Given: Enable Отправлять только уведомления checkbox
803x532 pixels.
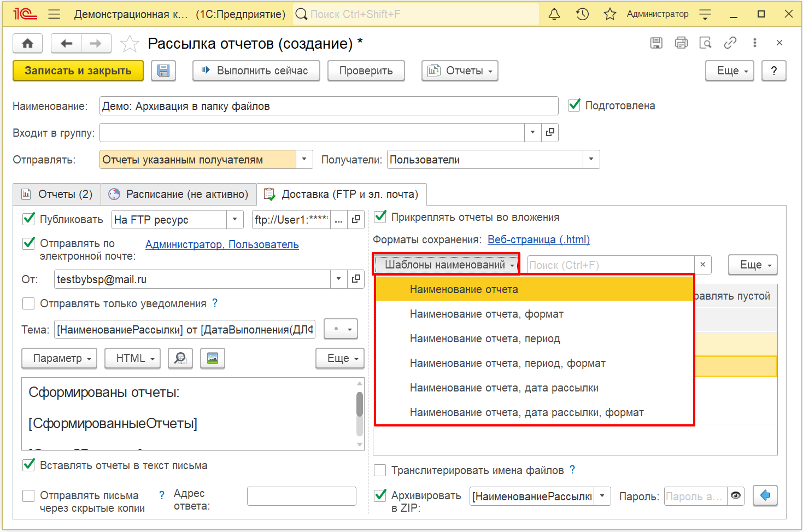Looking at the screenshot, I should (x=28, y=303).
